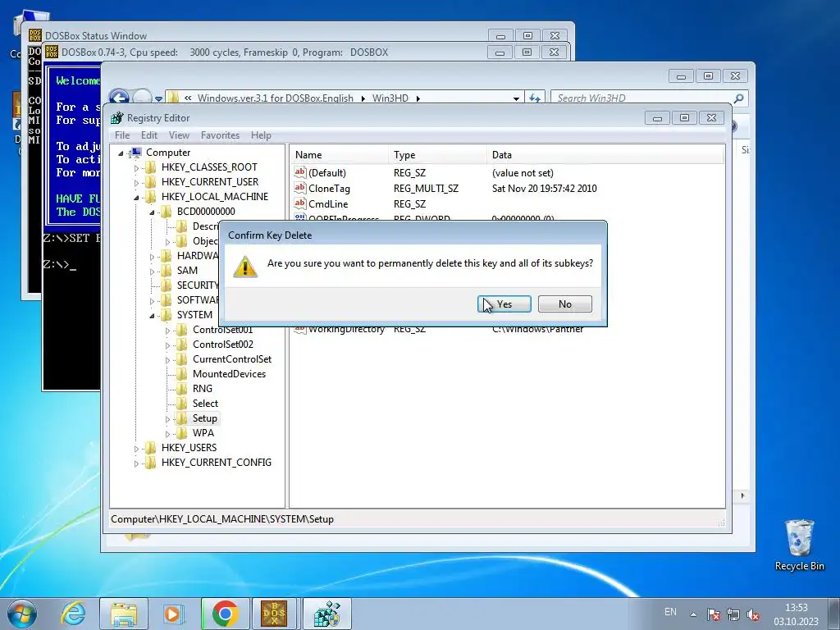
Task: Show hidden system tray icons
Action: click(x=693, y=614)
